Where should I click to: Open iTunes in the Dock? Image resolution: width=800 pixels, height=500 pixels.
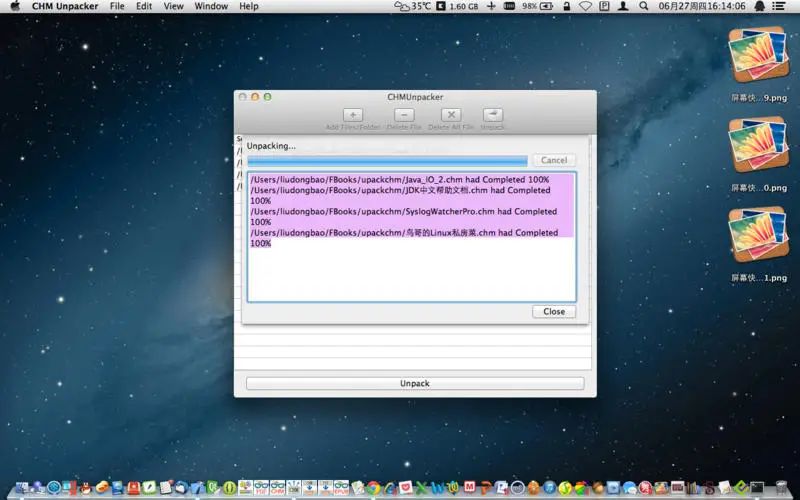[x=550, y=488]
